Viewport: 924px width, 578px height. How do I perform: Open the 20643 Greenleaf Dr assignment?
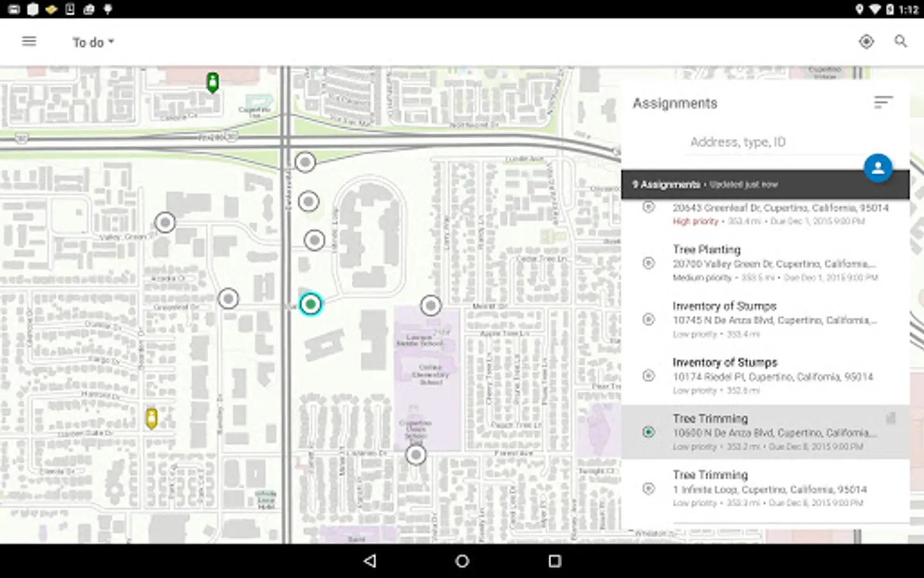766,215
